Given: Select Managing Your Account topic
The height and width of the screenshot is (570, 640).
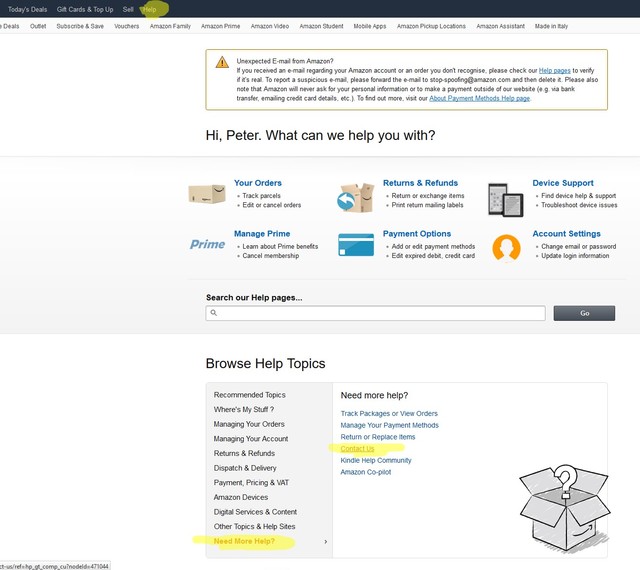Looking at the screenshot, I should (251, 439).
